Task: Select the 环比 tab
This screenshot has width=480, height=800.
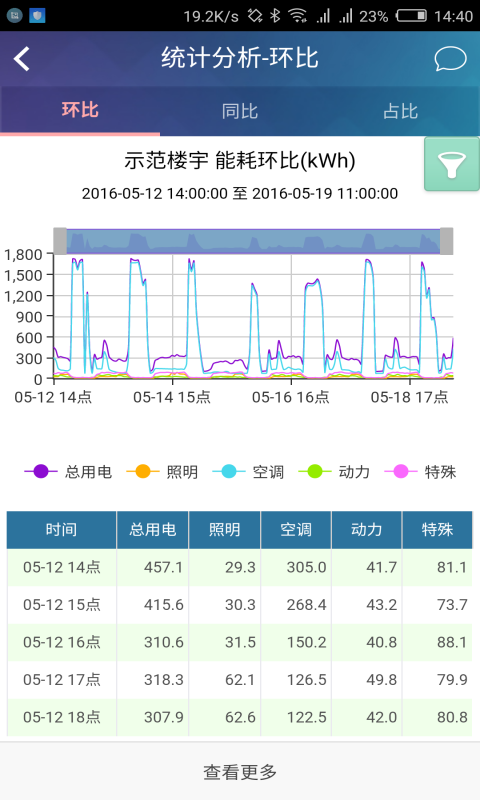Action: point(80,111)
